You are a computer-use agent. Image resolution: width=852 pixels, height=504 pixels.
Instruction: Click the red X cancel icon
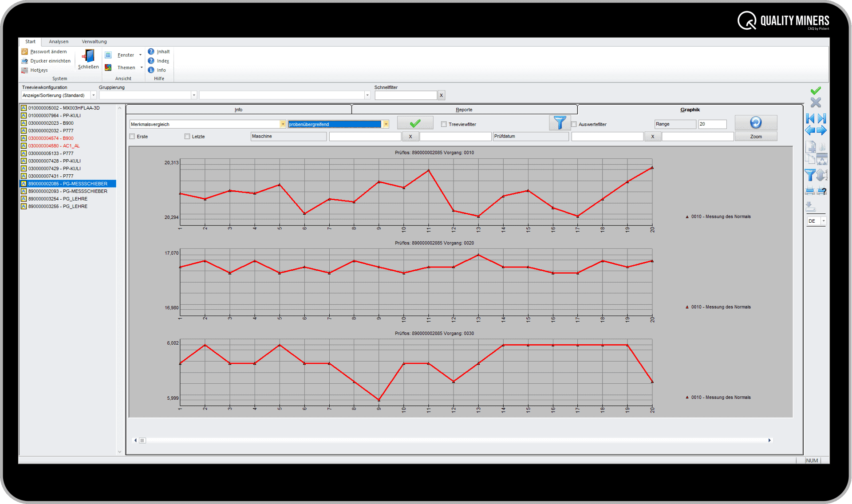point(815,103)
